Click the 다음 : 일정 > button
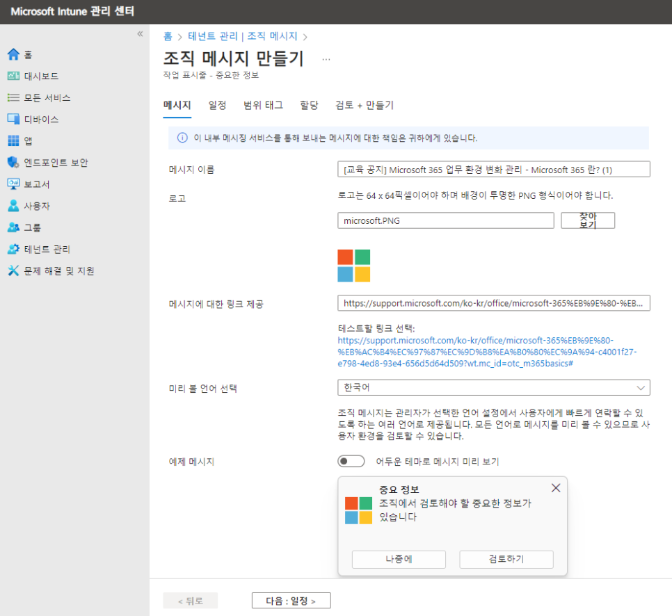 [291, 601]
